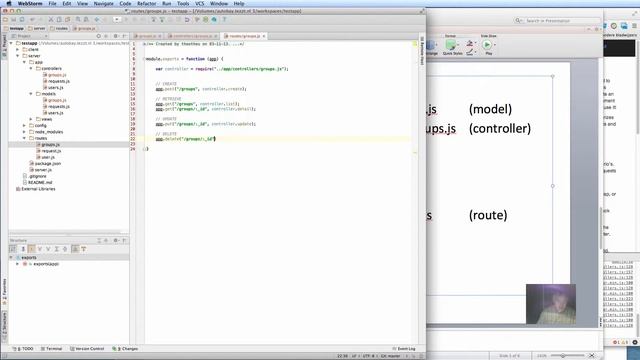Open the Navigate menu
Image resolution: width=640 pixels, height=360 pixels.
pyautogui.click(x=104, y=3)
